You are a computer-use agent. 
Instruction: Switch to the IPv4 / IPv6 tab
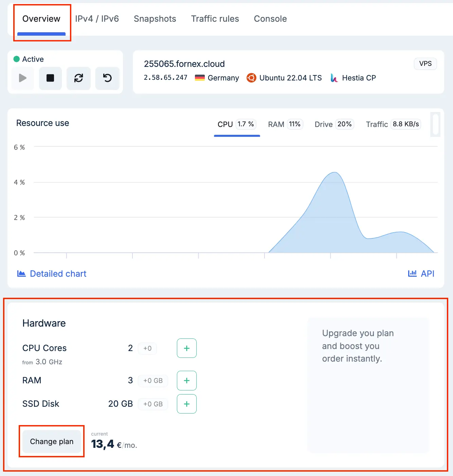(x=97, y=19)
